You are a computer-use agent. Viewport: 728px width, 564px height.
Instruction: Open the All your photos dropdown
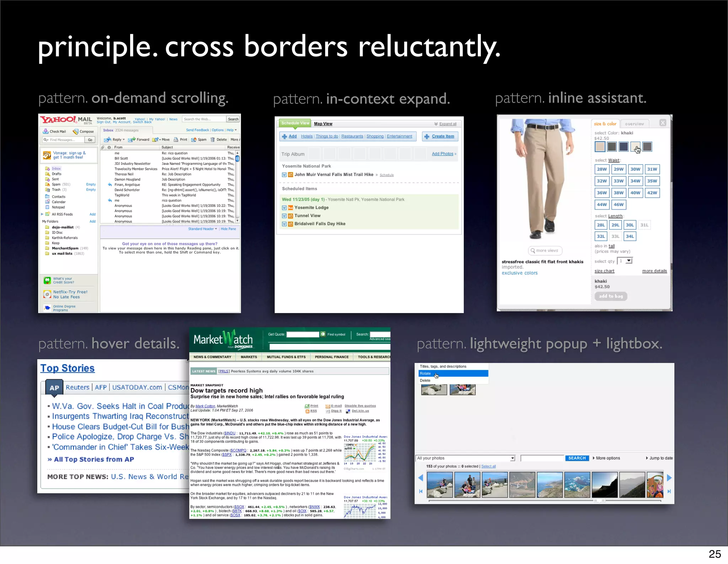click(x=512, y=458)
